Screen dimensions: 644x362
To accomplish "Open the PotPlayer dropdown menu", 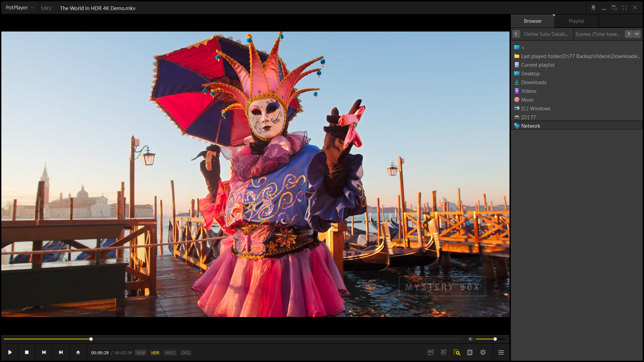I will [19, 8].
